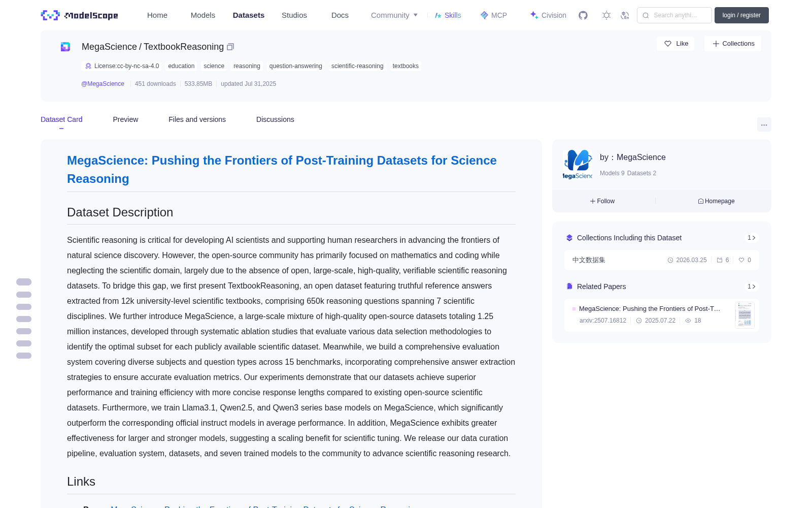This screenshot has height=508, width=812.
Task: Click the Homepage house icon
Action: pos(701,201)
